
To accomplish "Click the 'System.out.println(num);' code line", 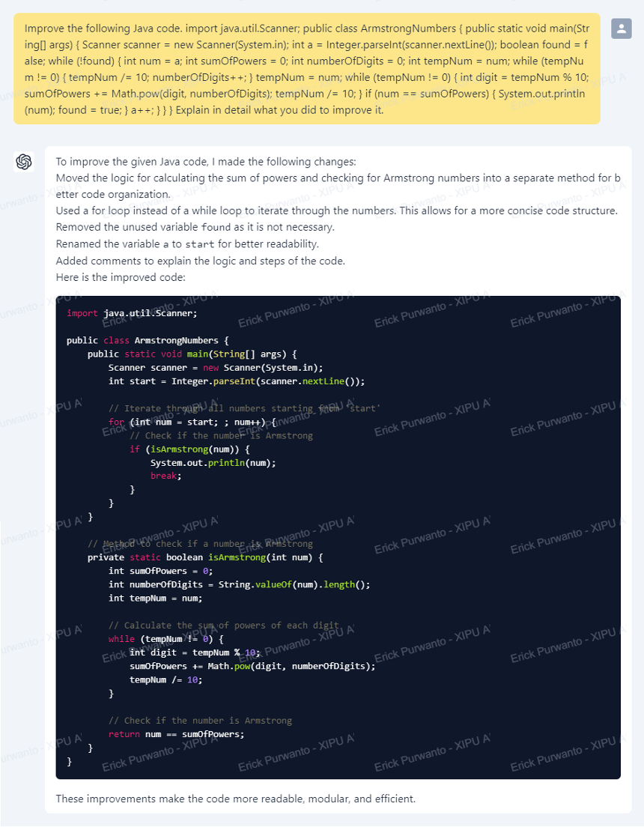I will coord(213,462).
